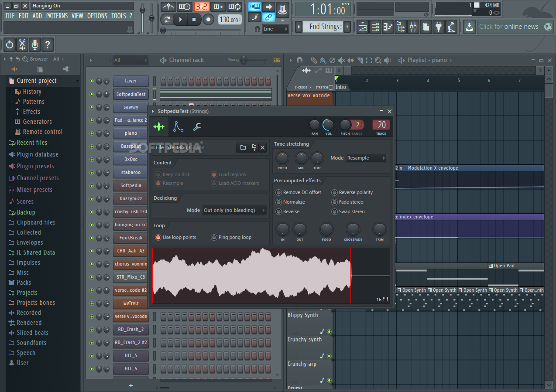
Task: Open the channel rack options arrow
Action: tap(91, 60)
